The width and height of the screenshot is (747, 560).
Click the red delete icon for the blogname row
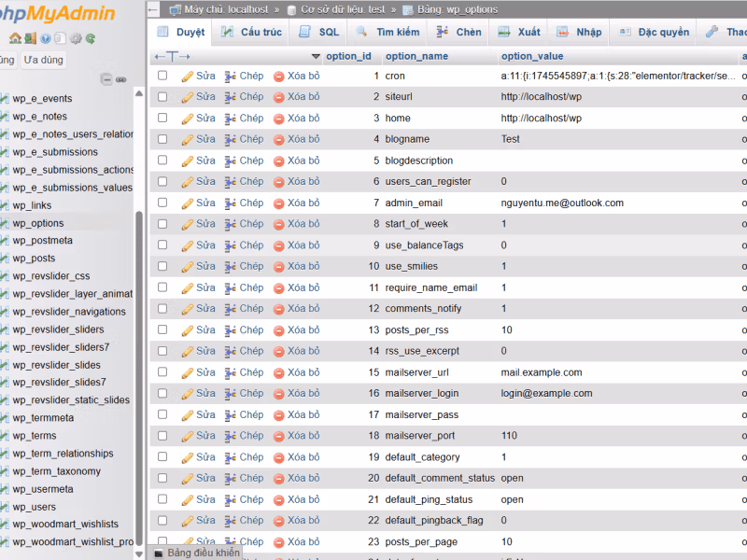pos(278,140)
